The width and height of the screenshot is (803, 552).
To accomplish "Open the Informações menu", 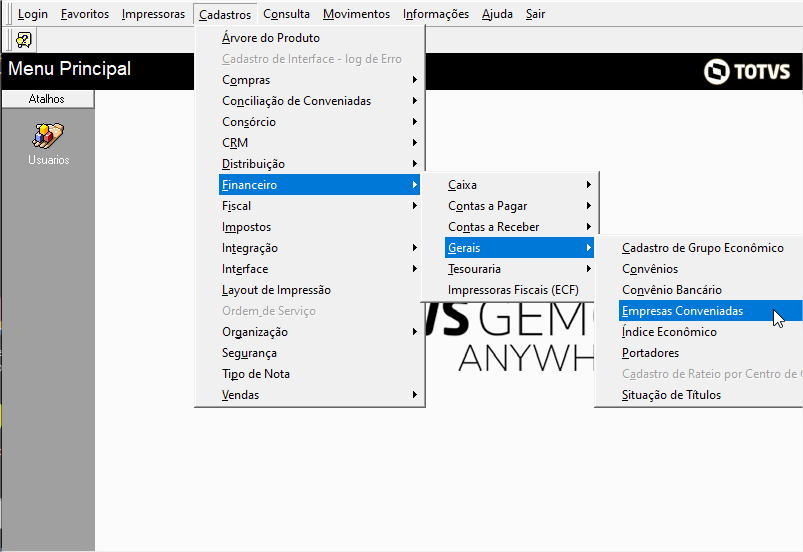I will [436, 14].
